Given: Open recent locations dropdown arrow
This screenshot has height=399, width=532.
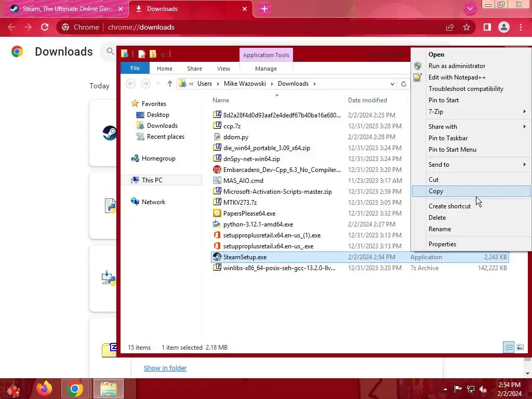Looking at the screenshot, I should click(x=158, y=84).
